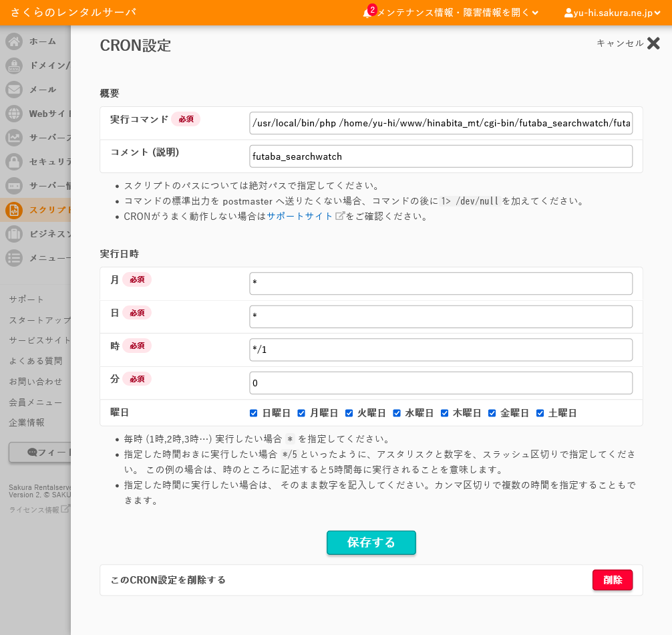Close the CRON dialog with X icon
672x635 pixels.
pos(653,43)
